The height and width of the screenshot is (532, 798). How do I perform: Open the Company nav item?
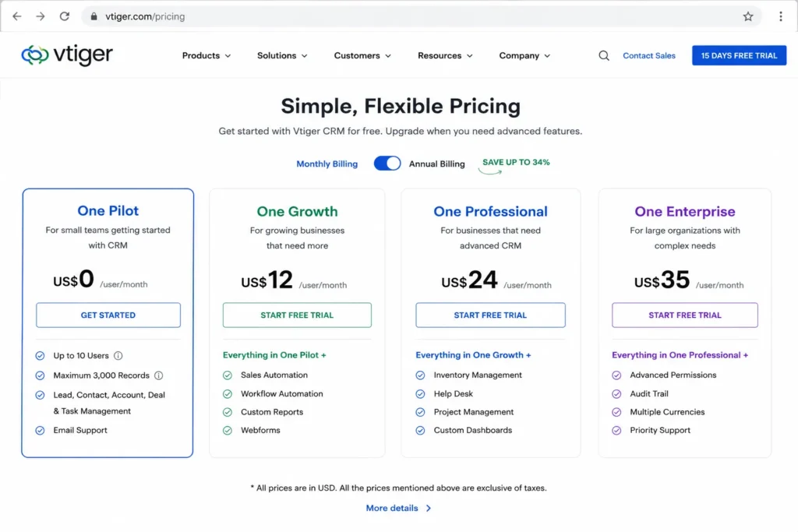coord(519,55)
